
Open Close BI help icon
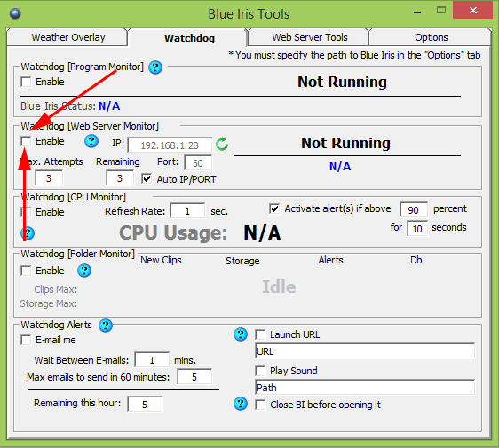(241, 404)
